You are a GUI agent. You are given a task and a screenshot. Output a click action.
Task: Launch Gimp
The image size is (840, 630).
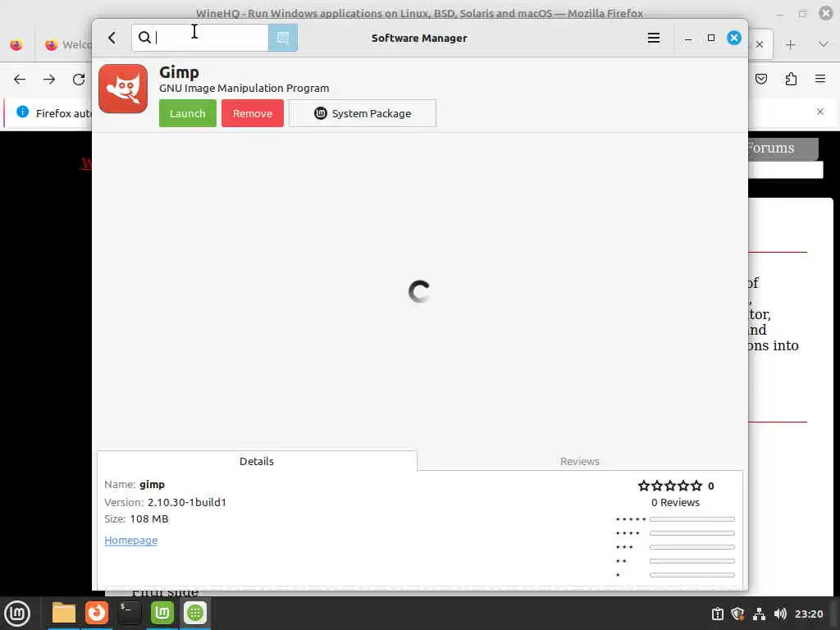click(188, 113)
